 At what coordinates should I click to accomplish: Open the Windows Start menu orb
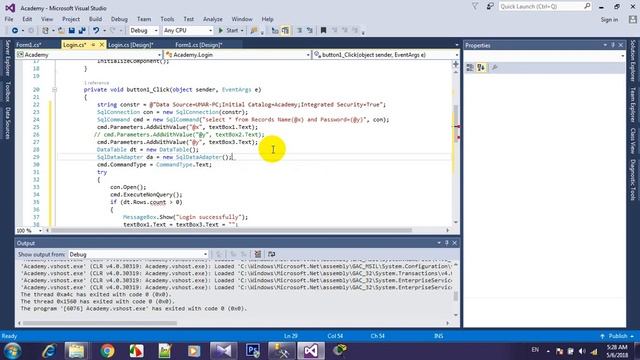(12, 351)
